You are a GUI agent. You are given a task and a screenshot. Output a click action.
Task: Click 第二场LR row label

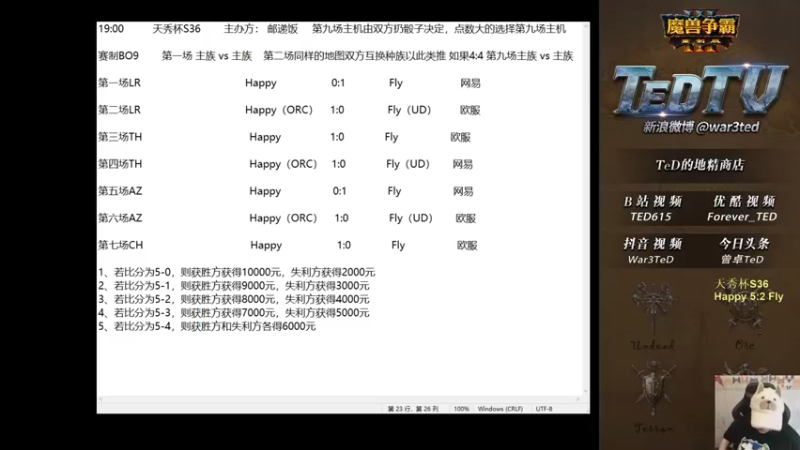coord(119,110)
